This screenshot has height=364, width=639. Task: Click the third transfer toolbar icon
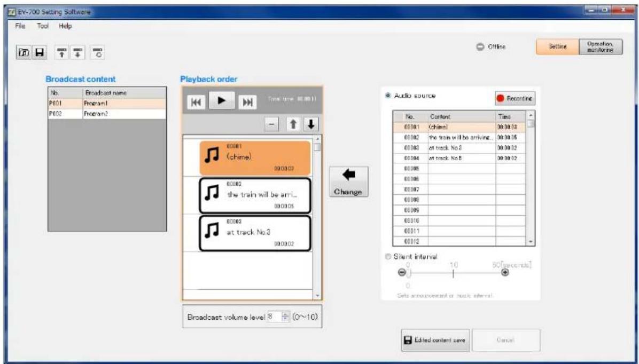click(97, 52)
